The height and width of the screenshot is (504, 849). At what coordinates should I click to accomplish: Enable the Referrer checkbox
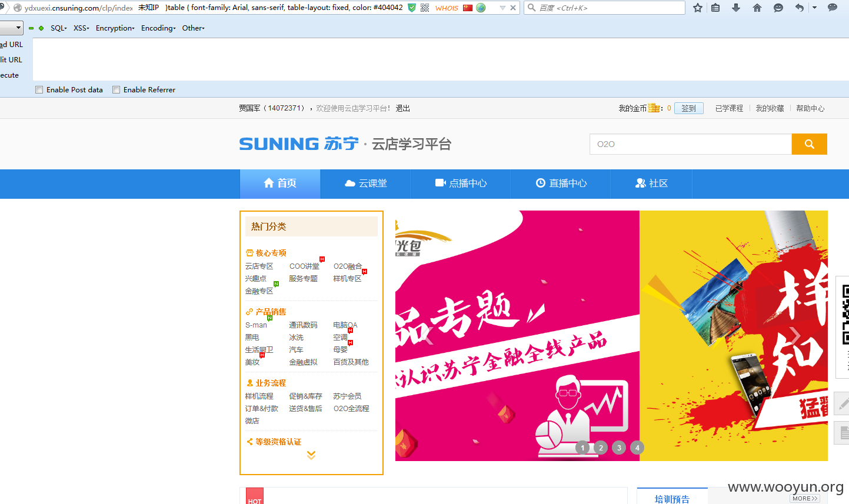tap(116, 90)
